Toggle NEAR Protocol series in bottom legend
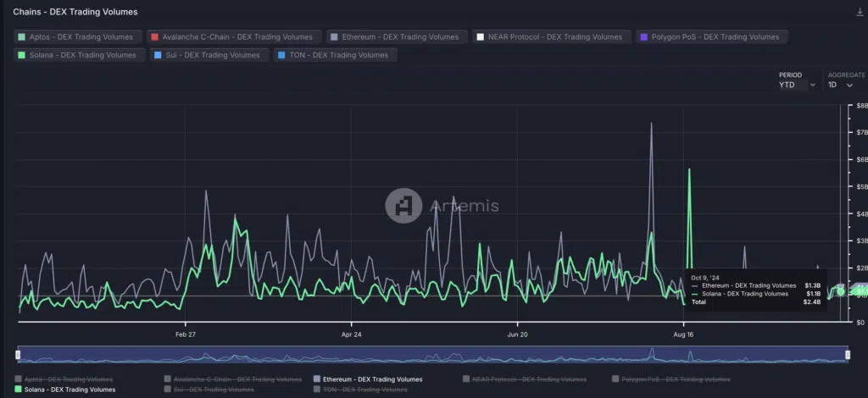The width and height of the screenshot is (868, 398). click(x=525, y=379)
